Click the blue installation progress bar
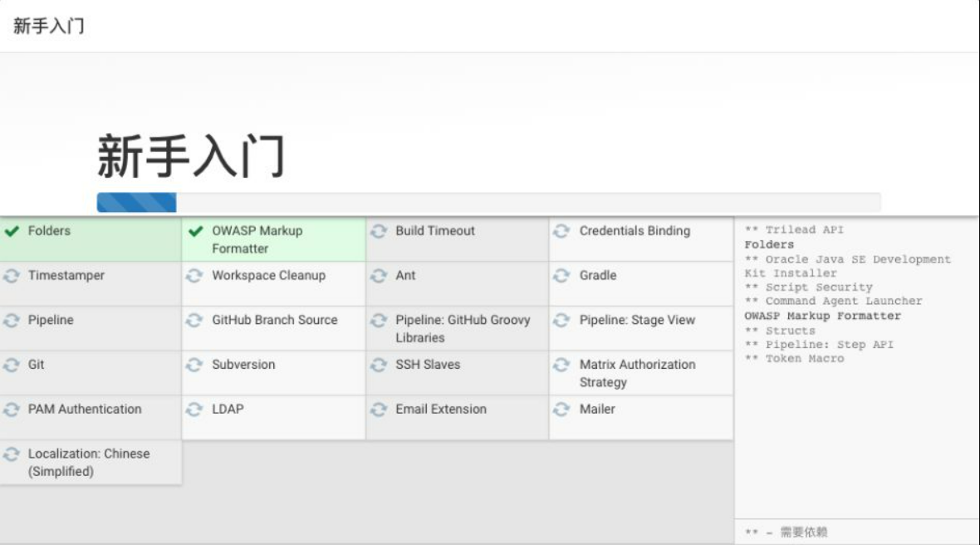 [136, 202]
